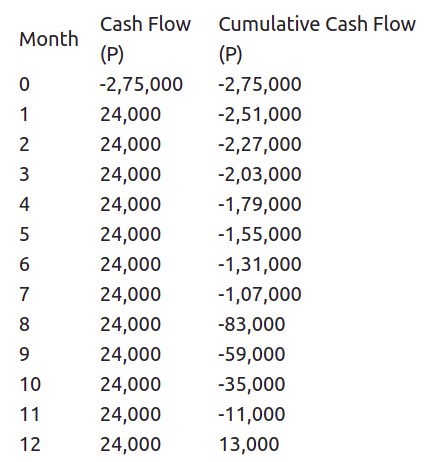Click the Cumulative Cash Flow (P) header
Image resolution: width=429 pixels, height=462 pixels.
[x=317, y=39]
